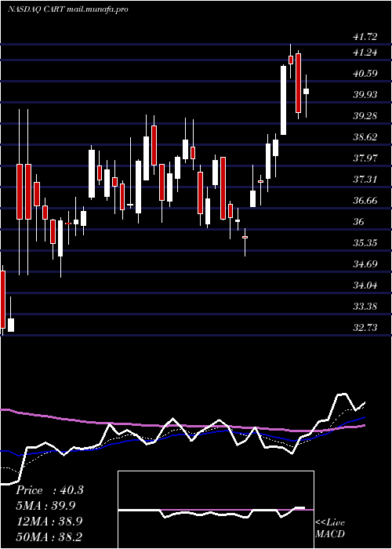This screenshot has width=392, height=549.
Task: Click the 40.59 price level label
Action: pyautogui.click(x=365, y=74)
